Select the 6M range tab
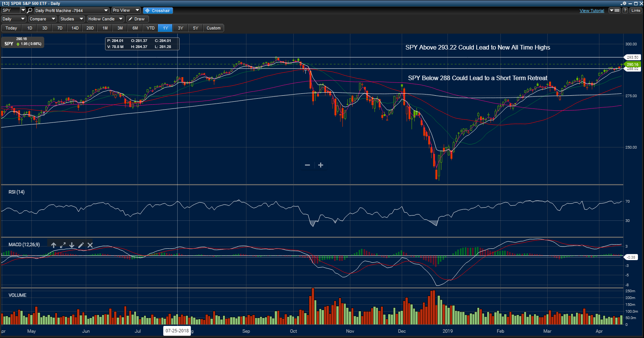 point(135,28)
